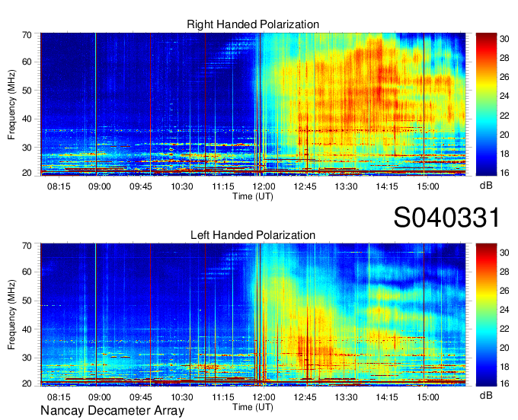The height and width of the screenshot is (420, 518).
Task: Click the '13:30' tick on the bottom plot
Action: click(346, 397)
